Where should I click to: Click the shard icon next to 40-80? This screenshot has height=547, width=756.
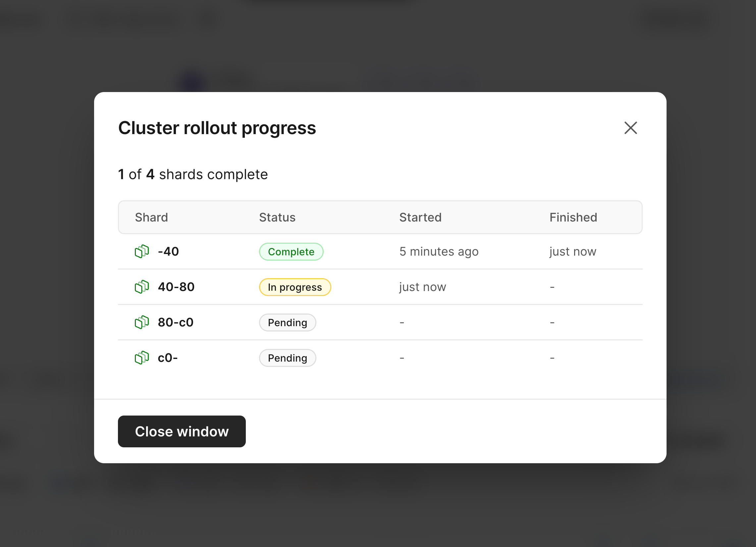click(x=142, y=287)
